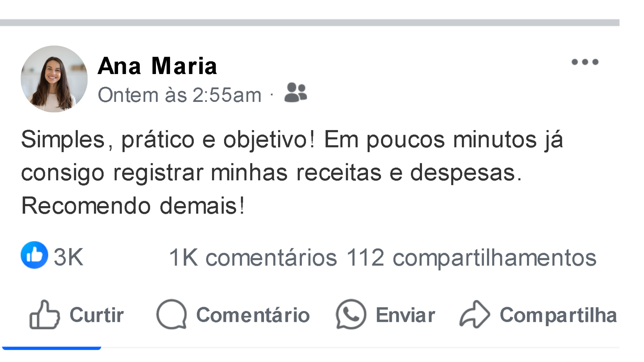The height and width of the screenshot is (362, 644).
Task: Click the Comentário speech bubble icon
Action: pyautogui.click(x=171, y=314)
